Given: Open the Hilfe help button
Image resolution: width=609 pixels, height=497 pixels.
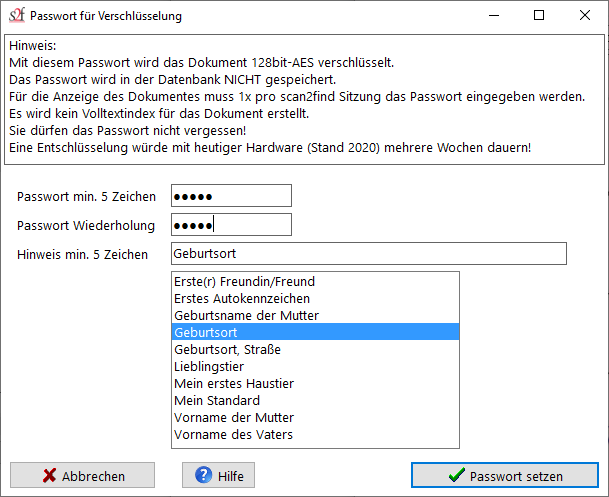Looking at the screenshot, I should pyautogui.click(x=218, y=475).
